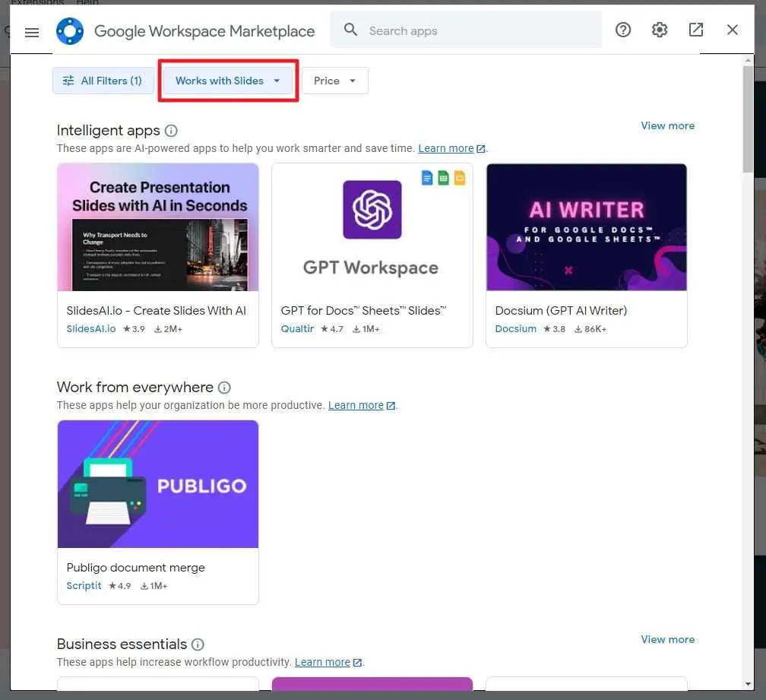
Task: Click the Scriptit developer link
Action: click(84, 586)
